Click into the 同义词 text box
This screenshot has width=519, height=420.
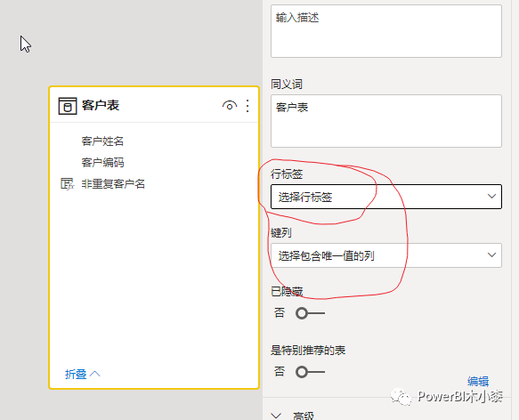click(386, 121)
